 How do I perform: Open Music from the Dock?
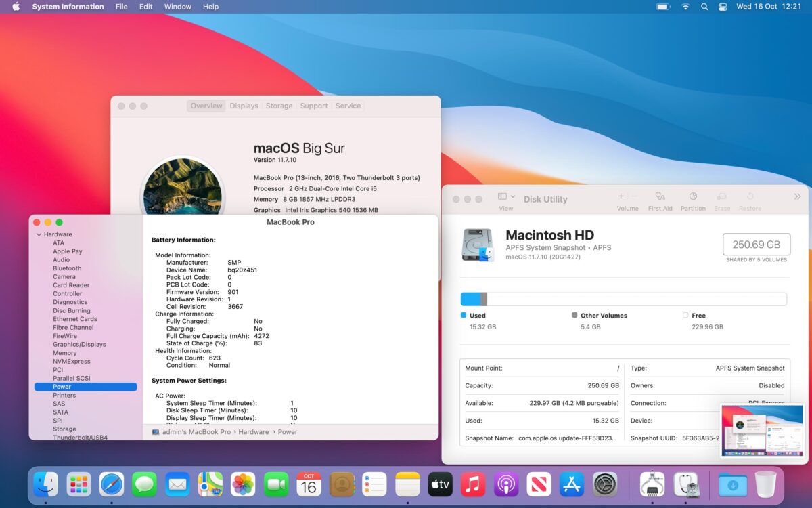473,484
